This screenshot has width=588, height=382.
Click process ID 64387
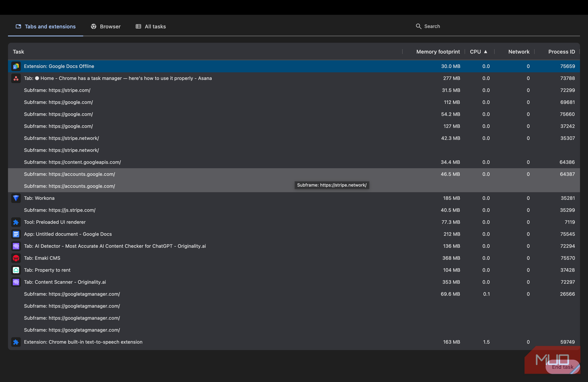coord(567,174)
